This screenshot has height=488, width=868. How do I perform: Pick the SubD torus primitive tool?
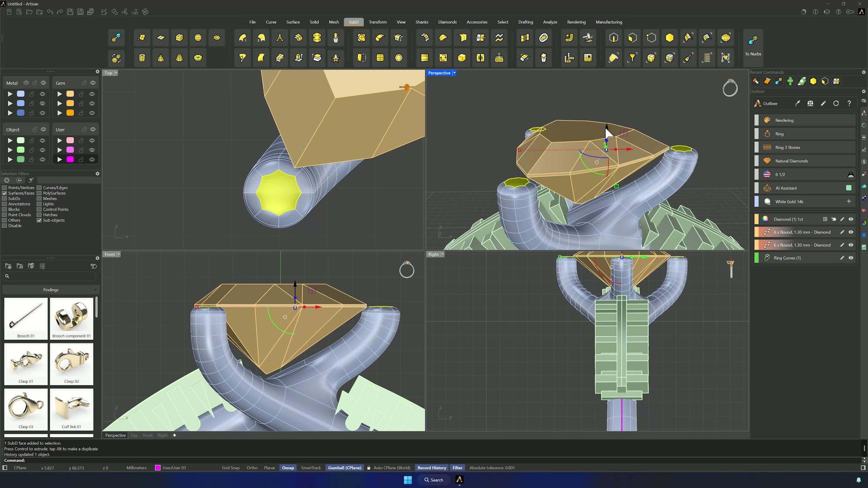tap(198, 58)
